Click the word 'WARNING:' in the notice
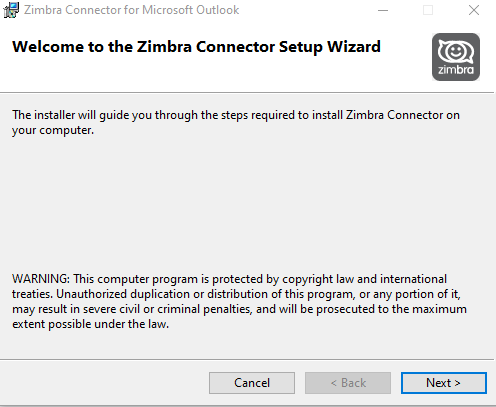The height and width of the screenshot is (407, 496). (x=41, y=279)
